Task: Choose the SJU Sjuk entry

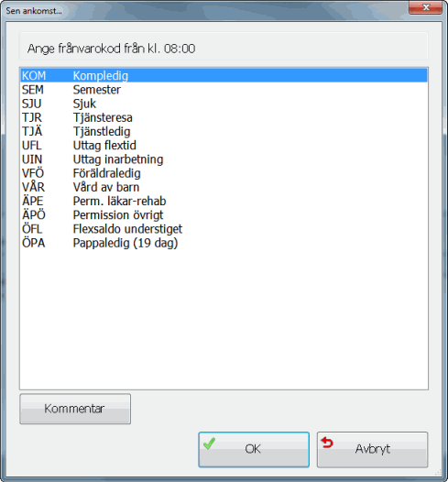Action: [224, 104]
